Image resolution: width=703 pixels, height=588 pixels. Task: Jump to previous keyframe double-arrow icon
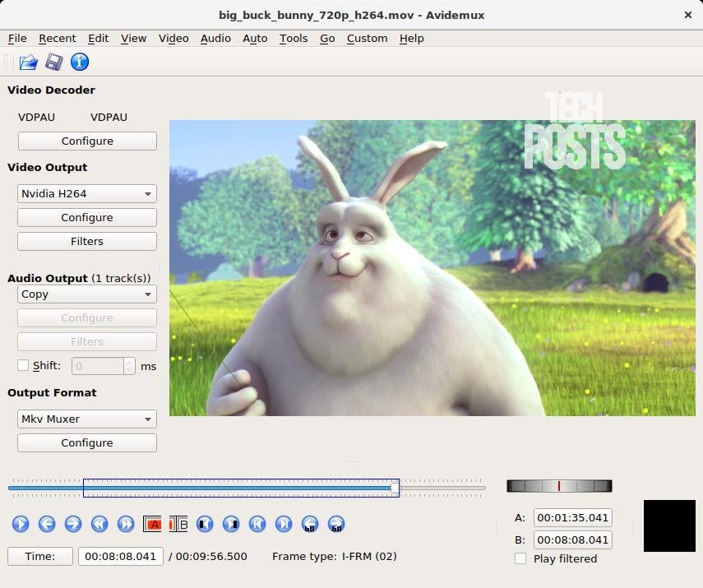tap(99, 524)
